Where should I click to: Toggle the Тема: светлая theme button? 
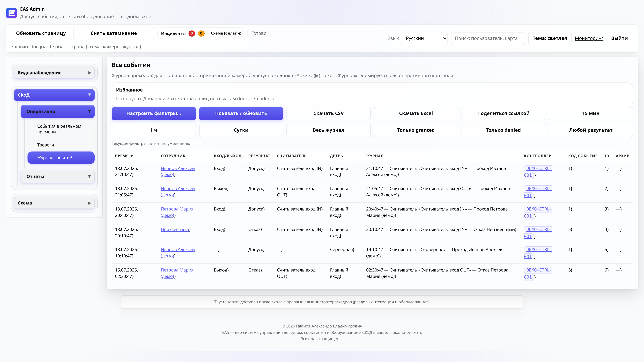click(x=550, y=38)
